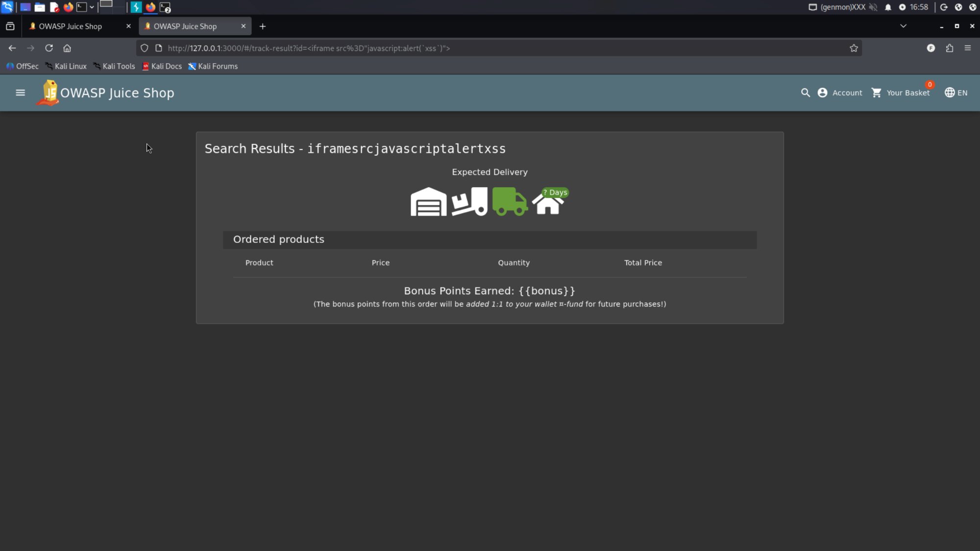Viewport: 980px width, 551px height.
Task: Select the terminal taskbar group
Action: [165, 7]
